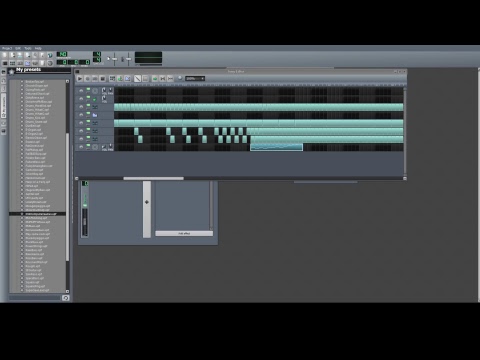Click the master volume slider
This screenshot has height=360, width=480.
(x=114, y=59)
